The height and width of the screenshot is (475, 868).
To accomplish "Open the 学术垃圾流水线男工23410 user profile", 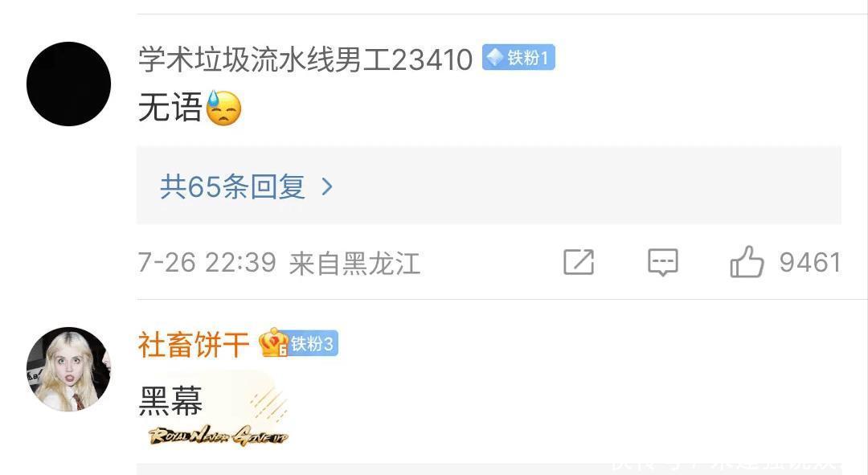I will click(x=305, y=59).
